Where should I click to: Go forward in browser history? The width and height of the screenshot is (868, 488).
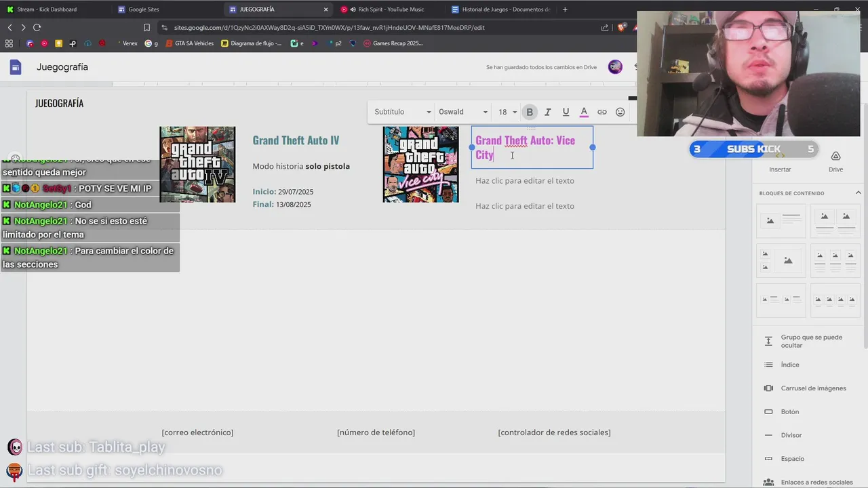point(23,28)
